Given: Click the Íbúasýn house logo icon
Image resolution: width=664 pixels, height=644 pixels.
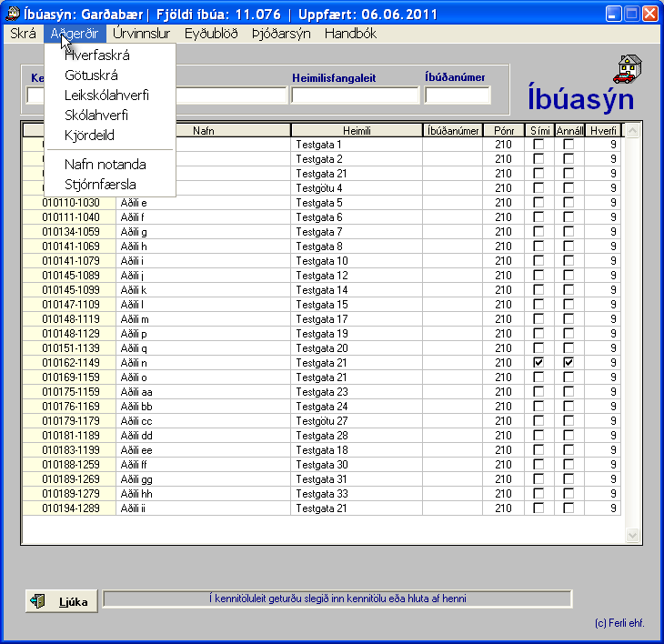Looking at the screenshot, I should coord(628,69).
